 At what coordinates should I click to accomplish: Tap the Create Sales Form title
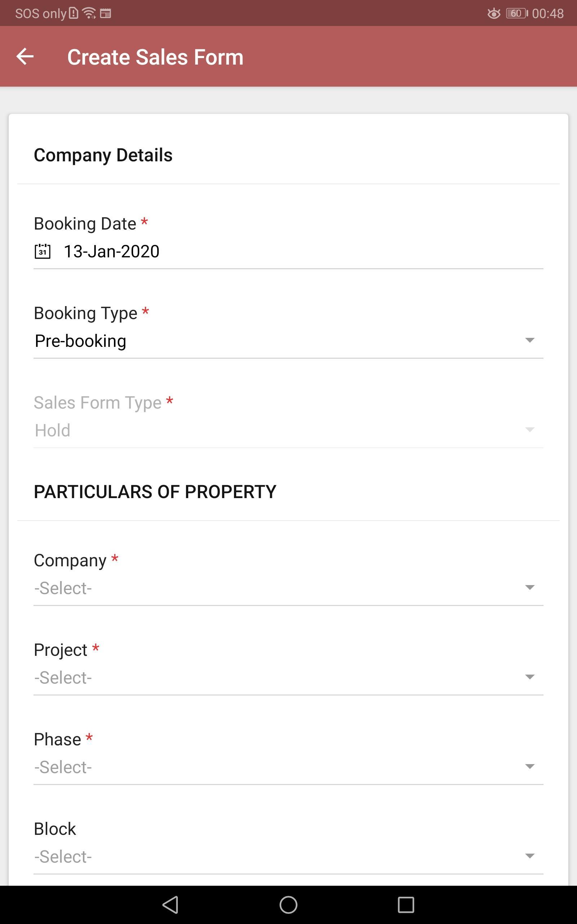click(155, 57)
